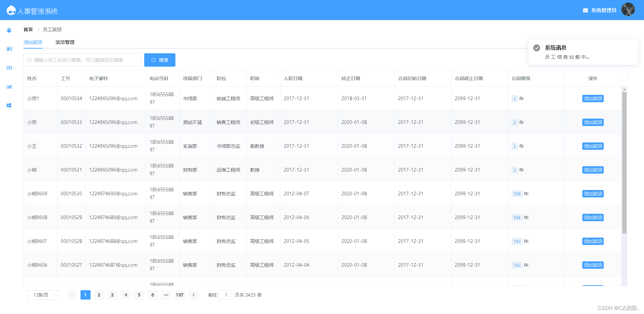Click the 工号 column header
Screen dimensions: 644x314
pos(65,78)
